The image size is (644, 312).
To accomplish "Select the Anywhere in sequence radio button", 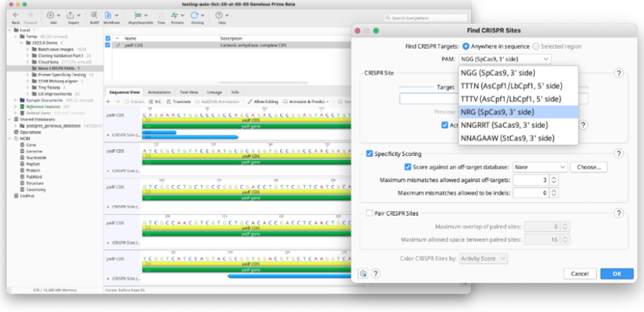I will [465, 46].
